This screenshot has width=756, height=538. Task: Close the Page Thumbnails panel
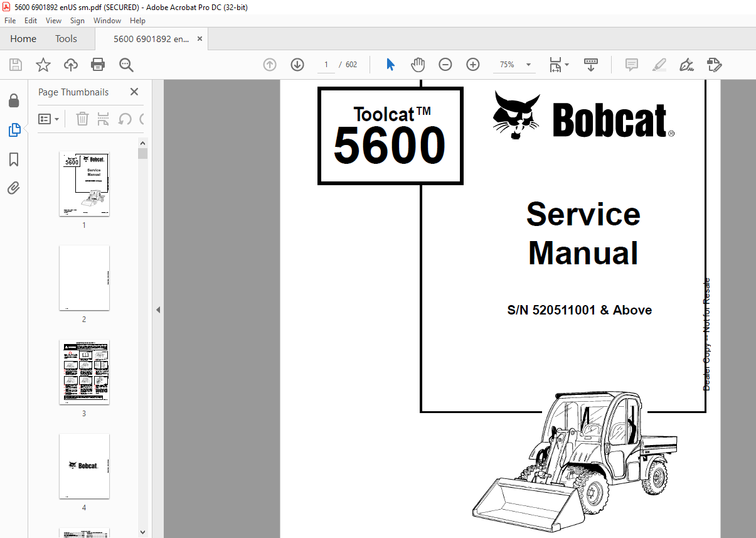point(134,92)
